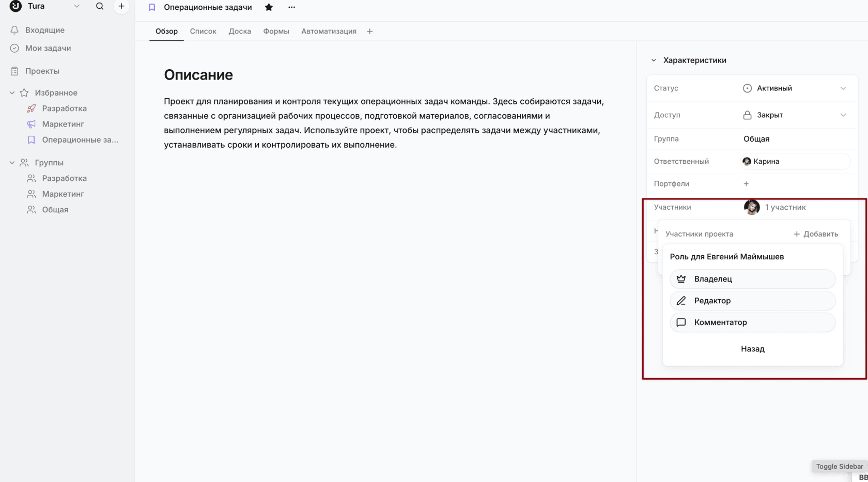Image resolution: width=868 pixels, height=482 pixels.
Task: Switch to the Обзор tab
Action: click(x=166, y=32)
